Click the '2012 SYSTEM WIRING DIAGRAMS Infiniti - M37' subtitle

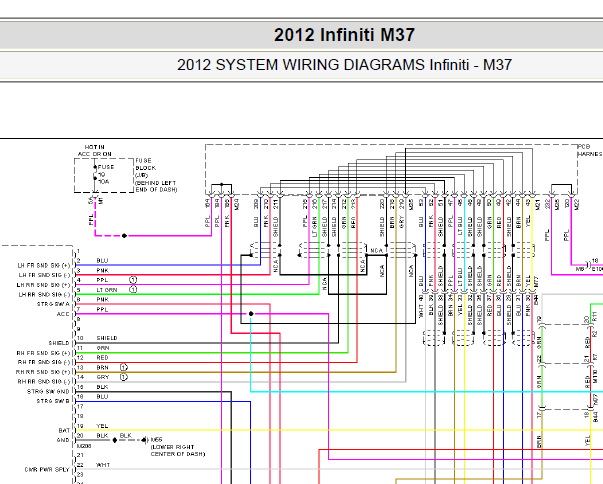[344, 65]
